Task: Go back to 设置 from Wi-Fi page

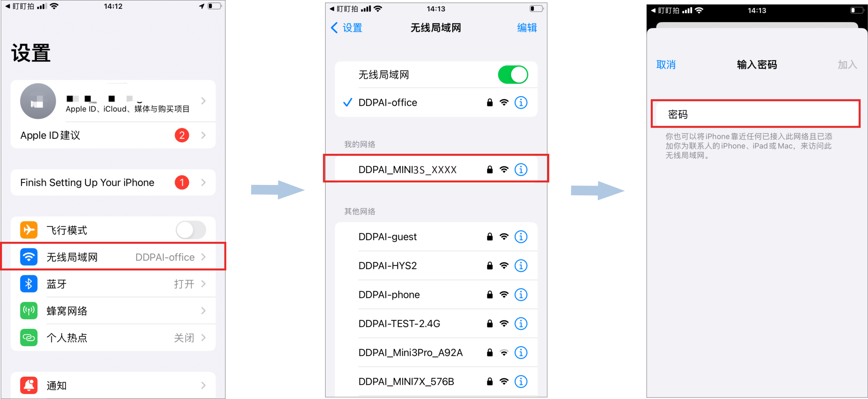Action: tap(347, 28)
